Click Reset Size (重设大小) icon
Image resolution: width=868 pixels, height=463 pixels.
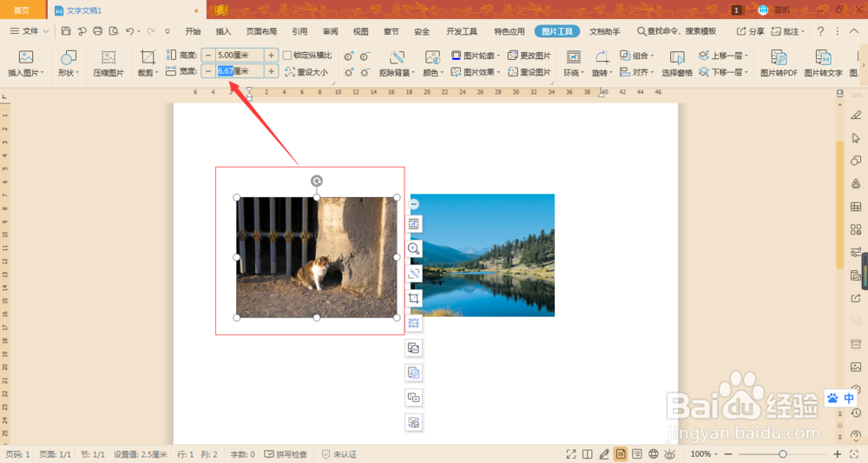(306, 71)
